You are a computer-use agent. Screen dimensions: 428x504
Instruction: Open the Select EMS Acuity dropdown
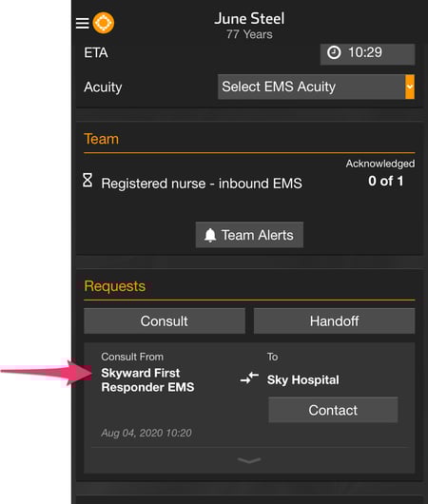click(x=316, y=87)
